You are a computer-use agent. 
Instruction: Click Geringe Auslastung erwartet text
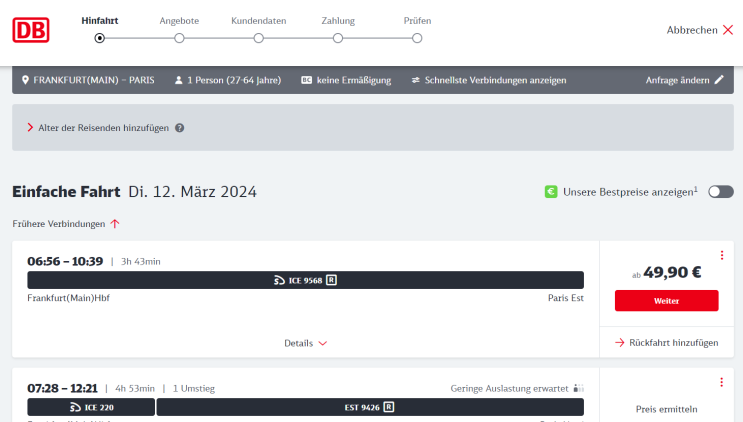(509, 388)
